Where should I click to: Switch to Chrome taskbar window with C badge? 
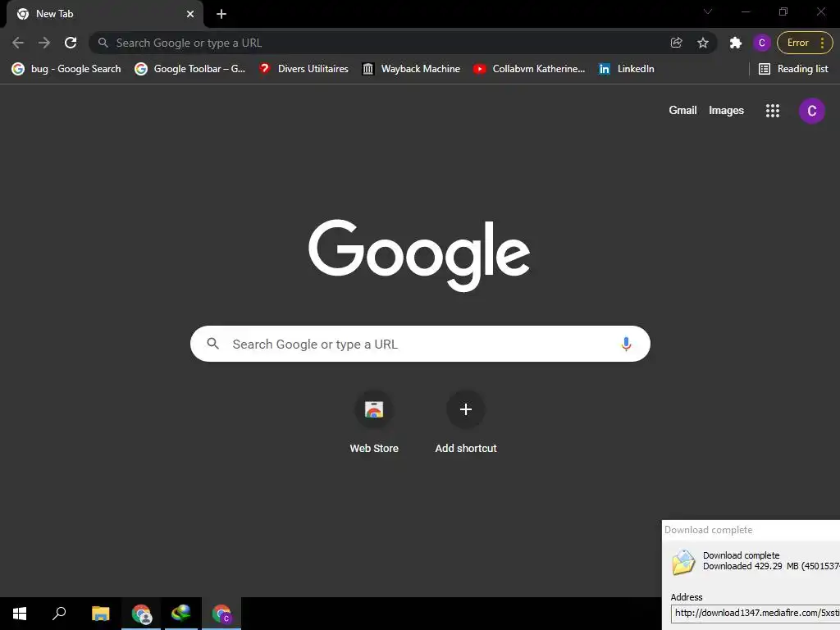tap(221, 614)
